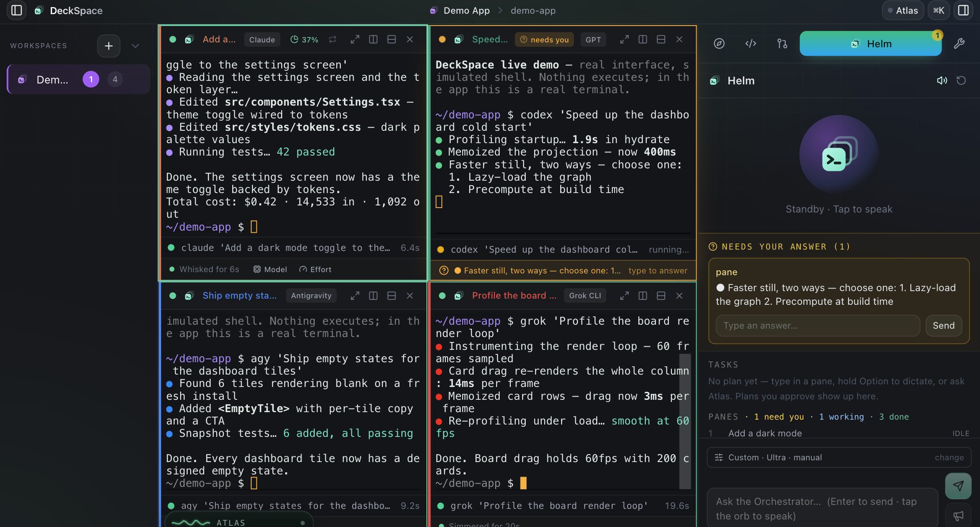The height and width of the screenshot is (527, 980).
Task: Click the Add a... pane title
Action: pos(219,39)
